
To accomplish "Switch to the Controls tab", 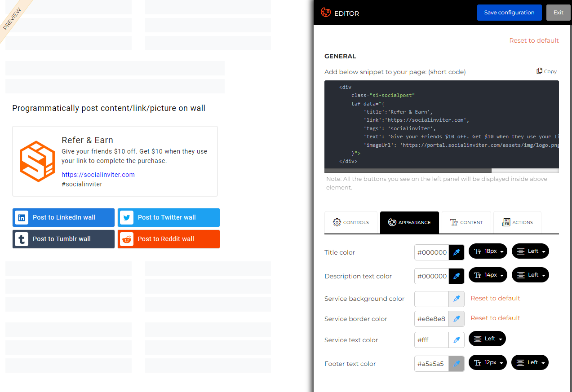I will (351, 222).
